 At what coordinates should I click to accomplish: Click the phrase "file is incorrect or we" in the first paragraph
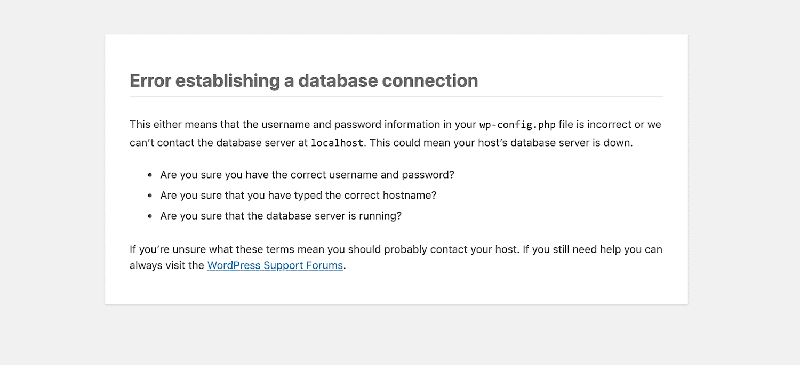click(x=610, y=125)
